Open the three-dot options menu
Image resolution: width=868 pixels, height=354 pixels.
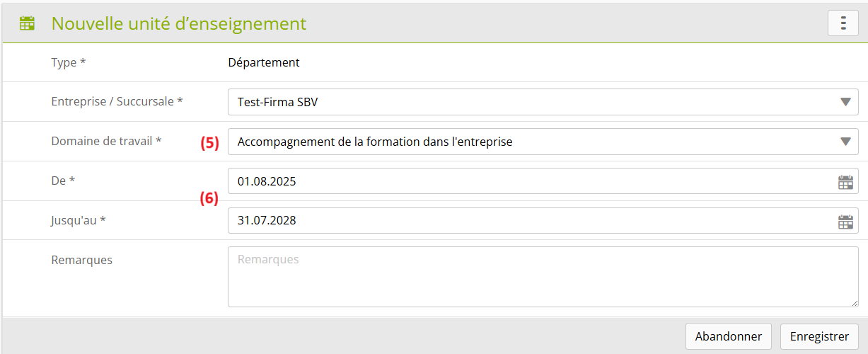click(x=843, y=23)
